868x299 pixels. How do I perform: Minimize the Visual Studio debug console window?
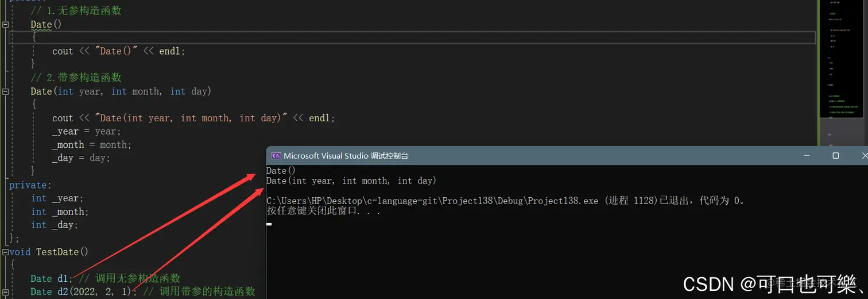coord(807,156)
